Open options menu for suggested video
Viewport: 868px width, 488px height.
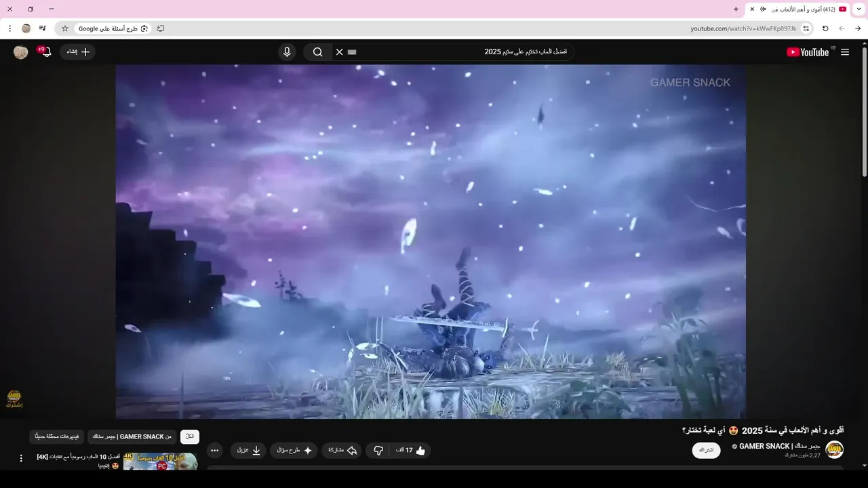[21, 459]
